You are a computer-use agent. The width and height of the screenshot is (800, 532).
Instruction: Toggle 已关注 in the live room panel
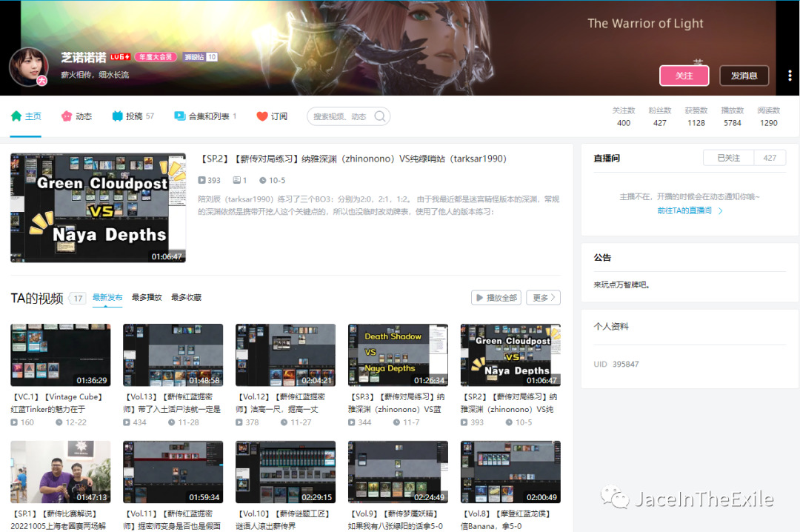pos(728,158)
